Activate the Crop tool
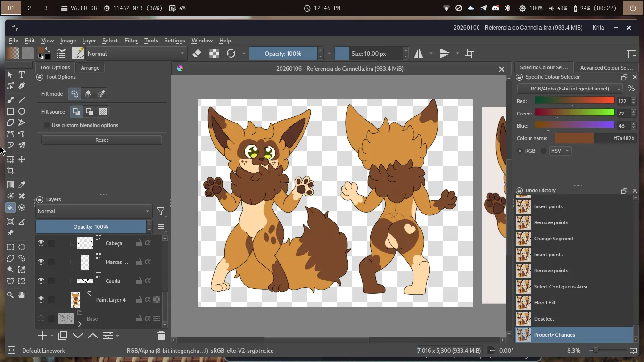The width and height of the screenshot is (644, 362). pos(10,171)
